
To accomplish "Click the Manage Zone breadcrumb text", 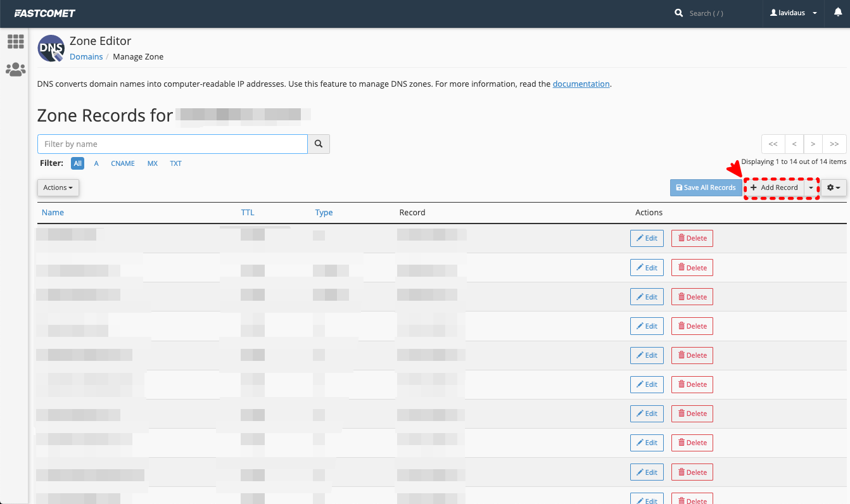I will 138,57.
